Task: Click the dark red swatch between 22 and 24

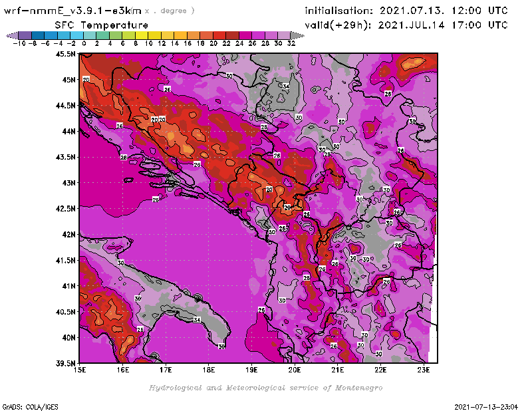Action: click(x=232, y=35)
